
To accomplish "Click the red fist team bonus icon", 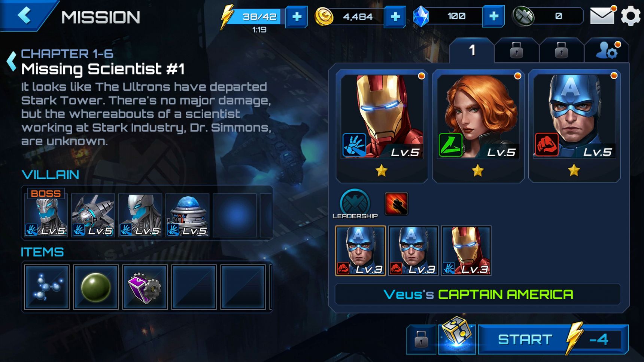I will point(396,204).
